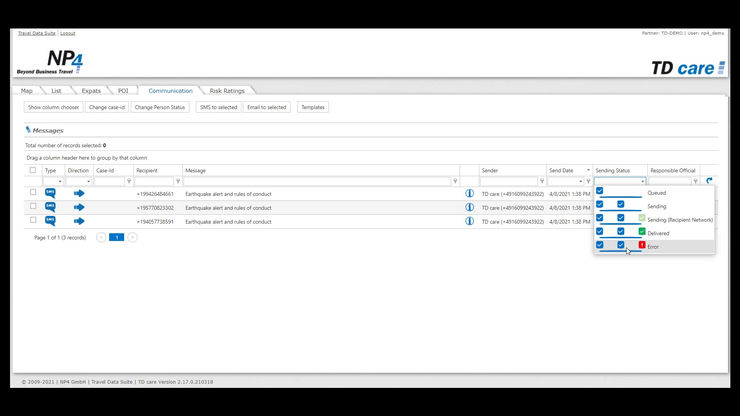
Task: Click the Case-Id filter funnel icon
Action: pos(129,181)
